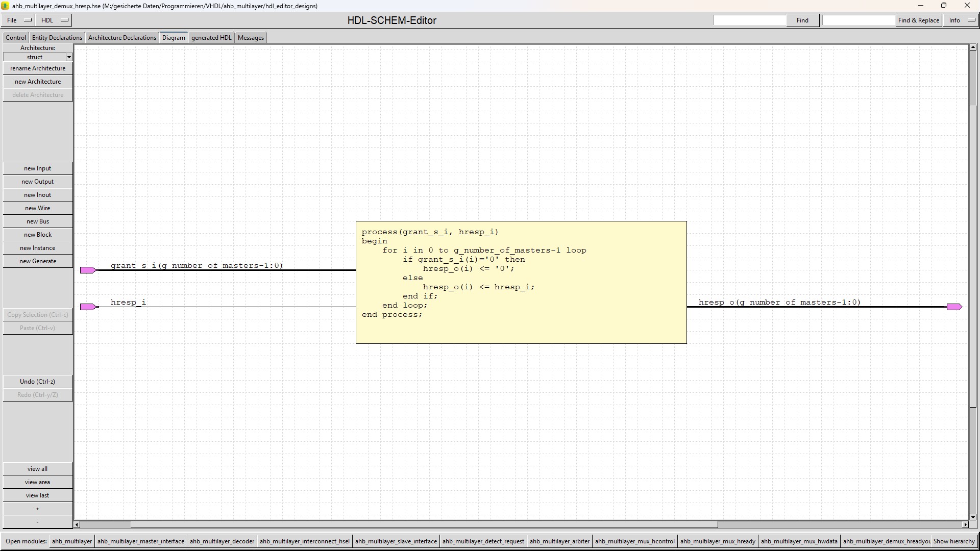Click horizontal scrollbar right arrow
Viewport: 980px width, 551px height.
point(965,524)
